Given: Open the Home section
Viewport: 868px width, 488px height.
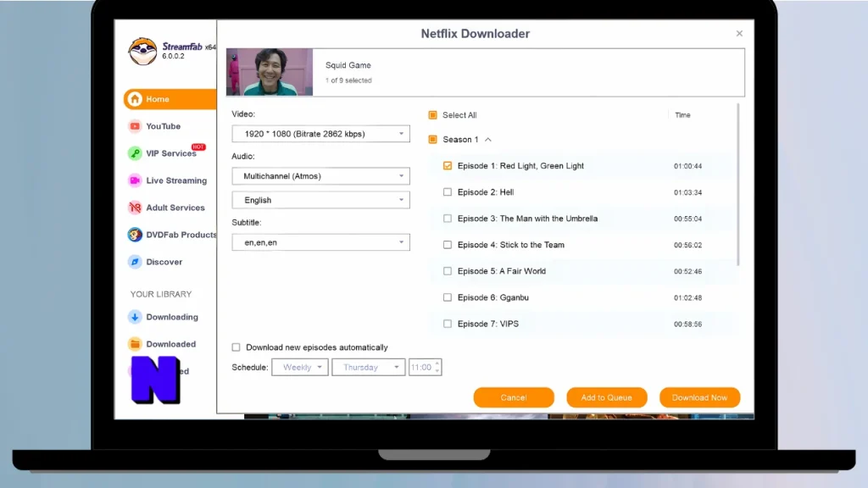Looking at the screenshot, I should point(170,99).
